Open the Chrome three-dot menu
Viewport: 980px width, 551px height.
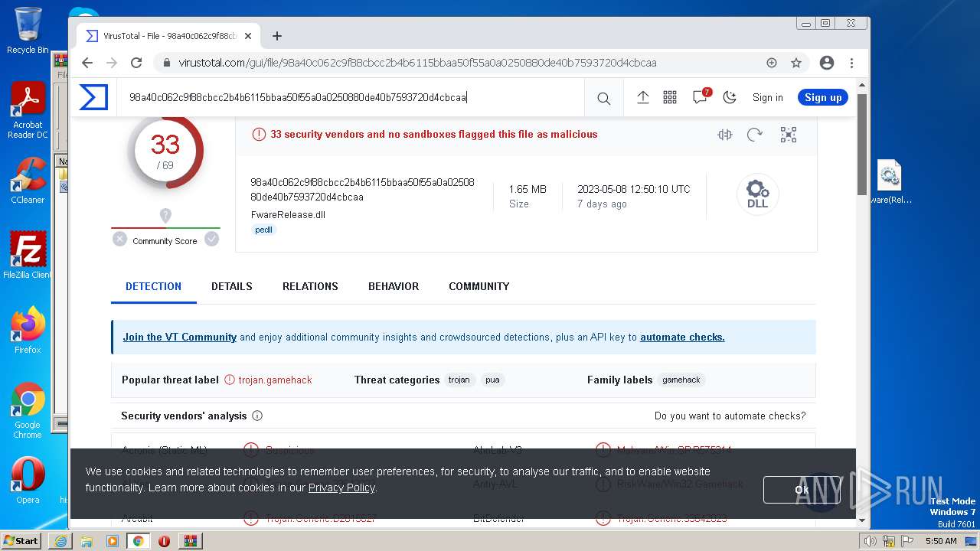coord(851,63)
